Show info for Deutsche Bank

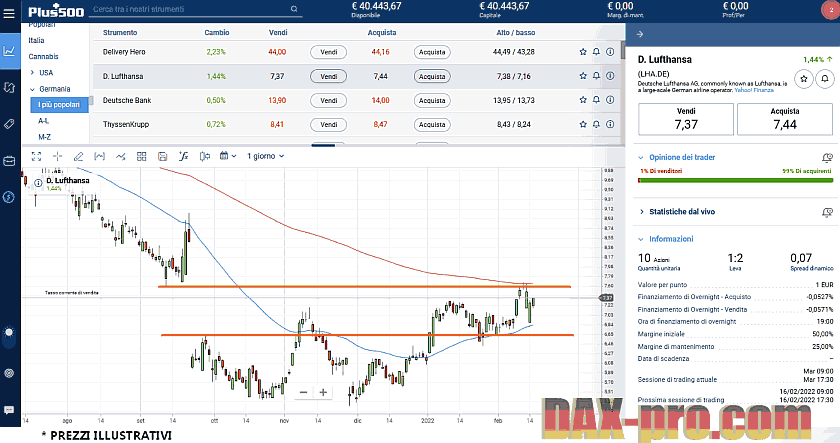click(610, 100)
